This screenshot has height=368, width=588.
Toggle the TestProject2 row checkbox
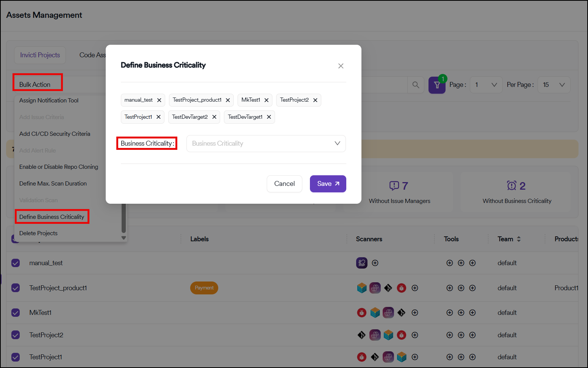click(x=16, y=335)
